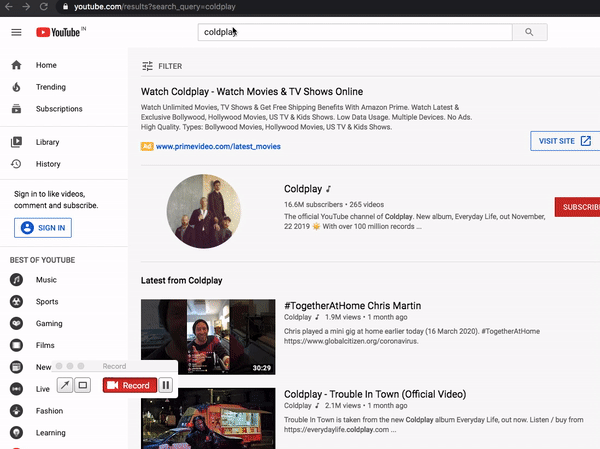The width and height of the screenshot is (600, 449).
Task: Click the 'BEST OF YOUTUBE' section heading
Action: pos(42,260)
